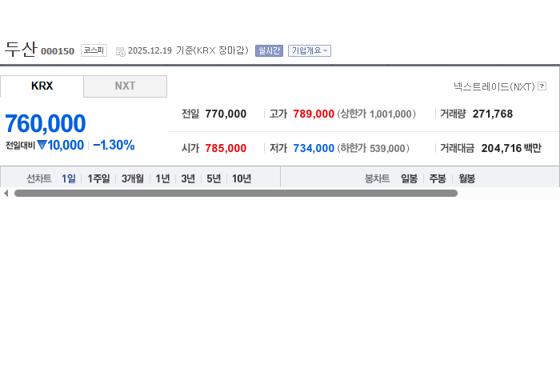Click the blue down triangle beside 10,000
The width and height of the screenshot is (560, 392).
pos(42,145)
